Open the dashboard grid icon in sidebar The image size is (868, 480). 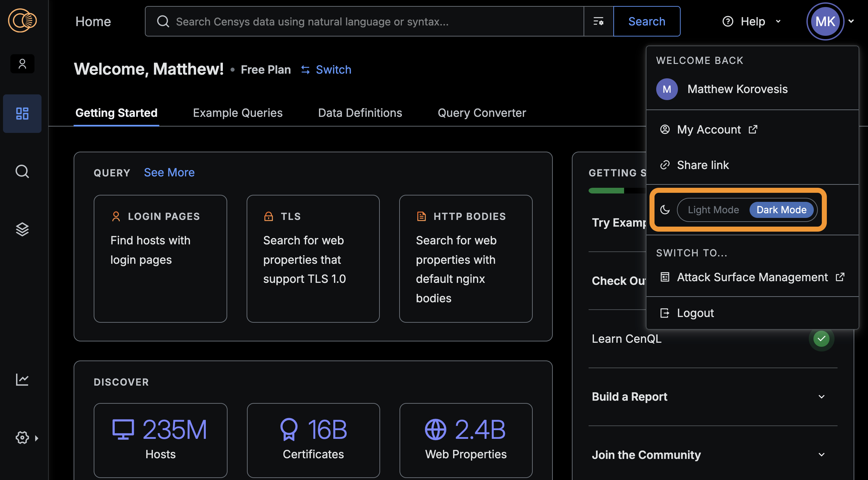click(22, 113)
